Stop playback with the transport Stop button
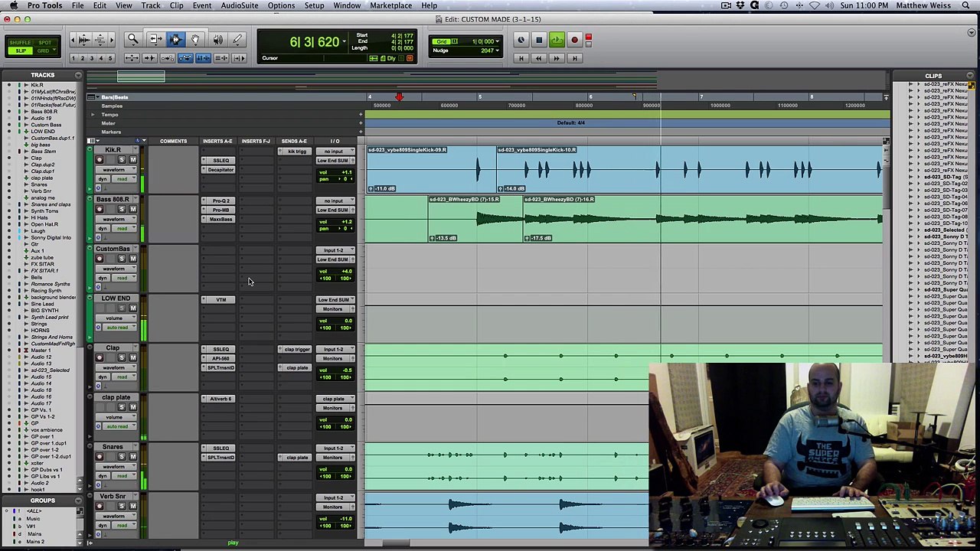The image size is (980, 551). [x=539, y=40]
